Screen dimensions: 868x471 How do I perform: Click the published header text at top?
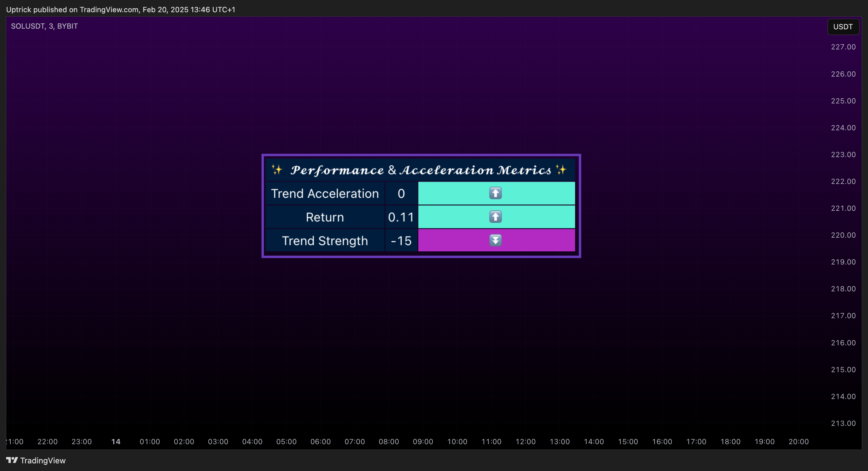click(x=121, y=9)
